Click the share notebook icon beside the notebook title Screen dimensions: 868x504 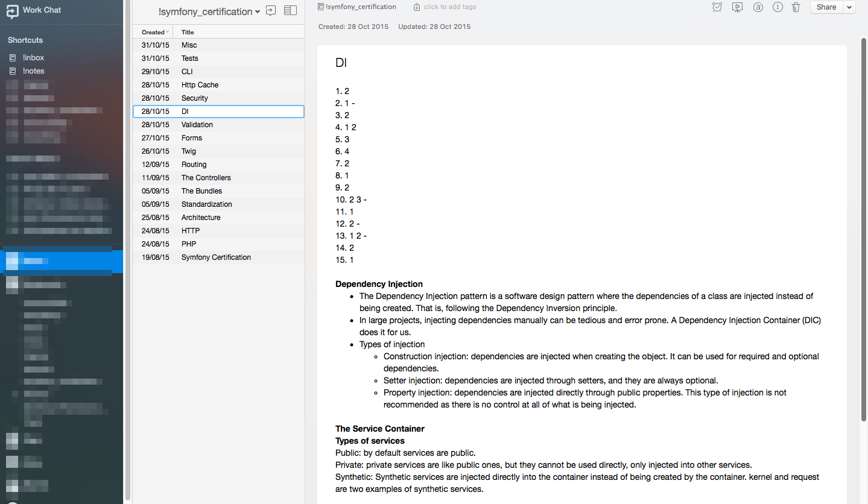coord(271,10)
